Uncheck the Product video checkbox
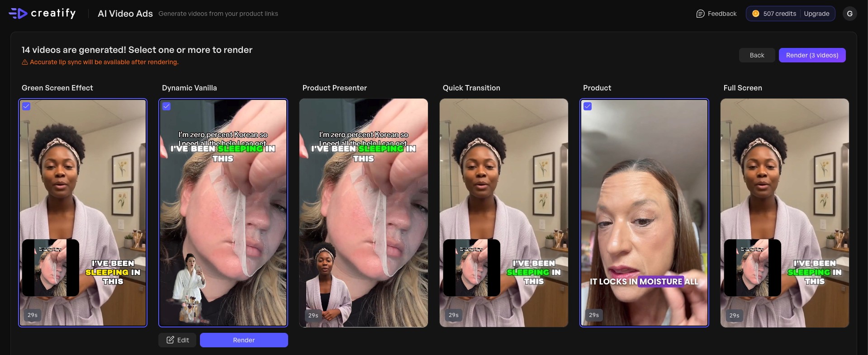 [588, 106]
